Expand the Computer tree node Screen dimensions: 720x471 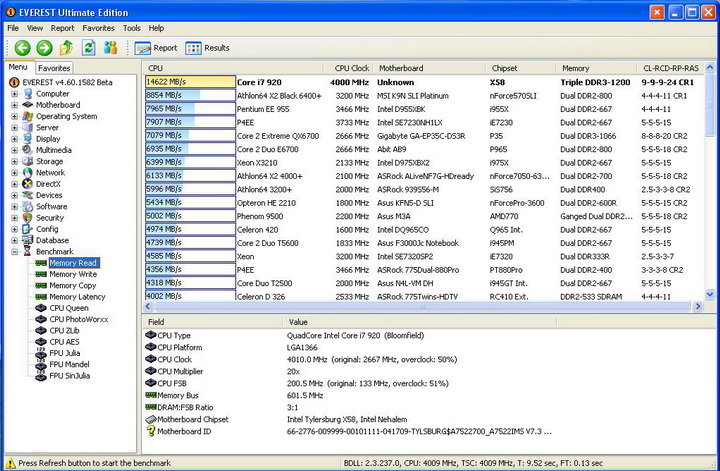coord(14,94)
